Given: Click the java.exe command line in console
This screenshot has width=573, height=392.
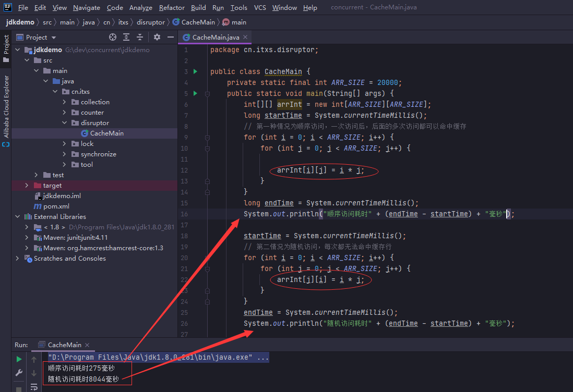Looking at the screenshot, I should pyautogui.click(x=159, y=357).
